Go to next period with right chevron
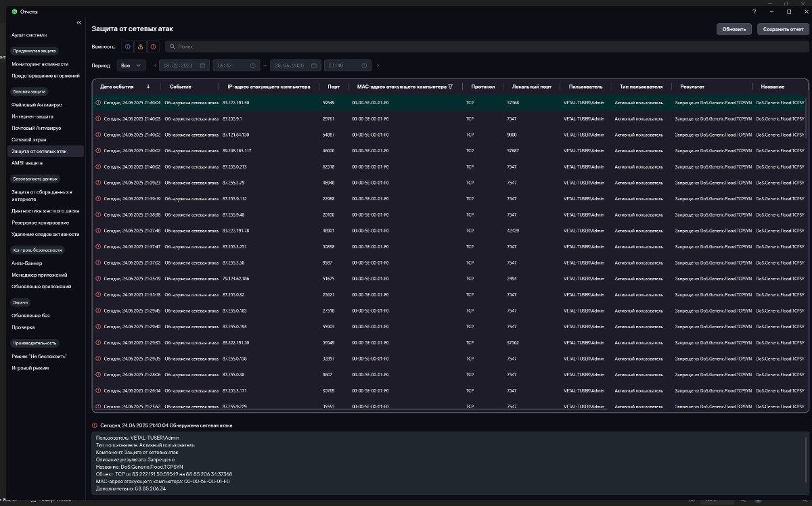Viewport: 812px width, 506px height. coord(378,66)
